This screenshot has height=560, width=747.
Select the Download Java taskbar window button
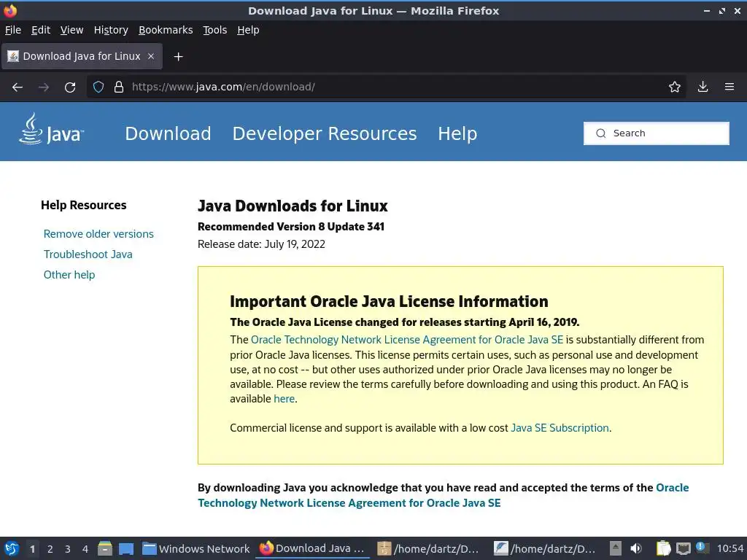(313, 549)
